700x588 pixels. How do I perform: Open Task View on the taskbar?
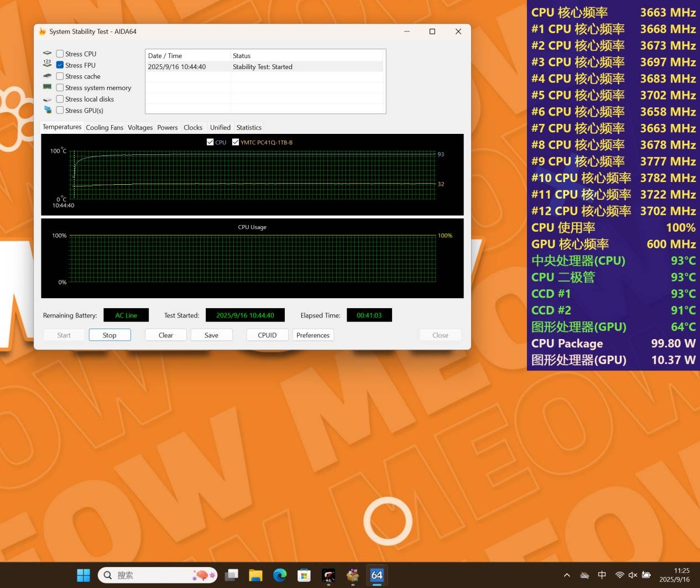click(231, 575)
